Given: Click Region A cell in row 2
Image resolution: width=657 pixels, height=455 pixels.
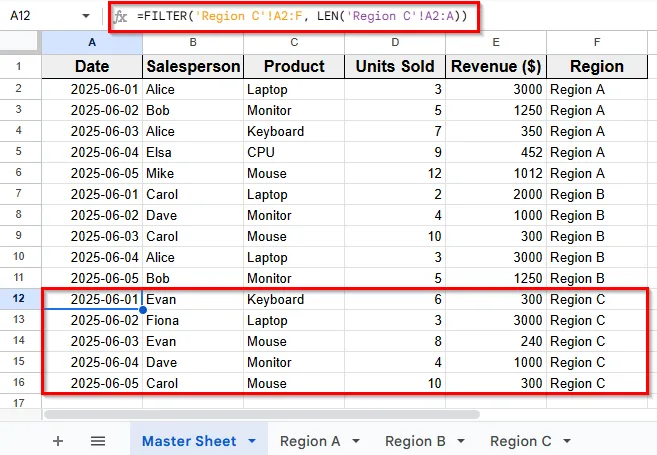Looking at the screenshot, I should coord(597,89).
